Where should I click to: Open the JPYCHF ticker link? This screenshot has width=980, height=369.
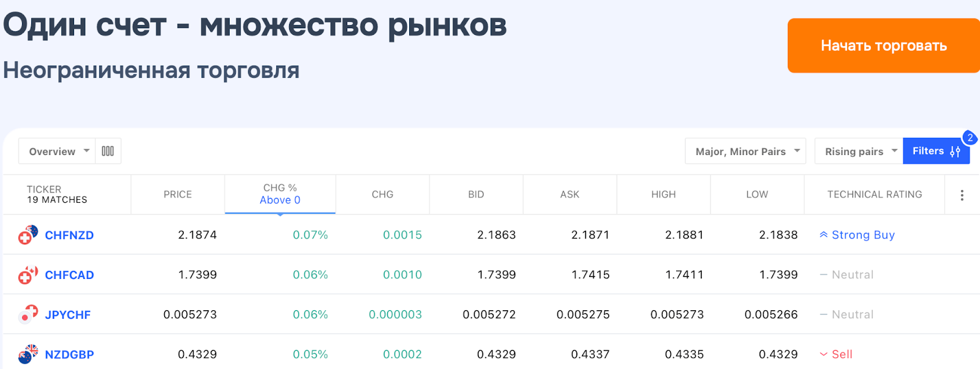pyautogui.click(x=67, y=315)
